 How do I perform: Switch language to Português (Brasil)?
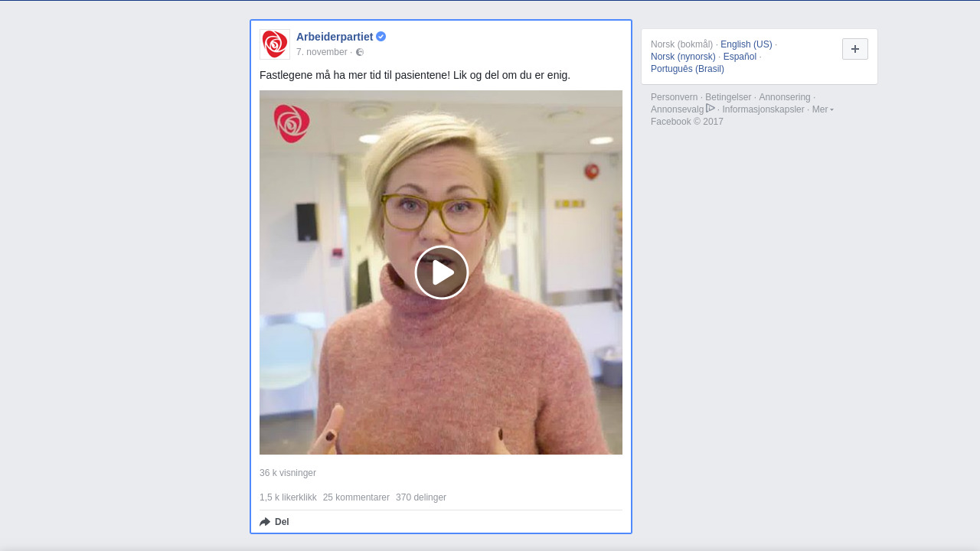[688, 69]
